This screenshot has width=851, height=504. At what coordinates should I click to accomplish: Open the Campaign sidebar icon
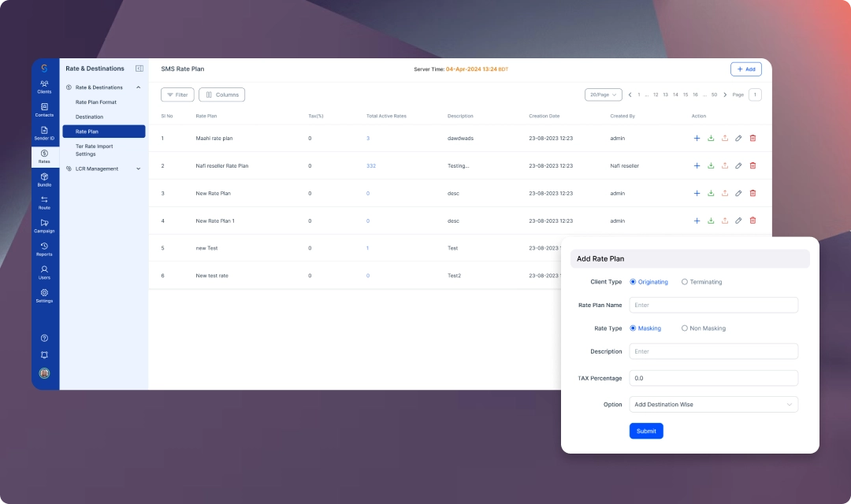click(44, 225)
